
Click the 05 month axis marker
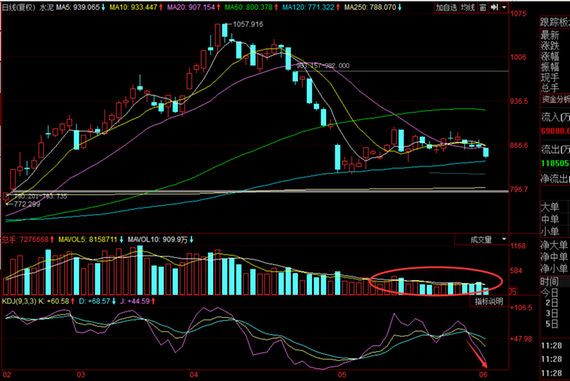click(341, 374)
